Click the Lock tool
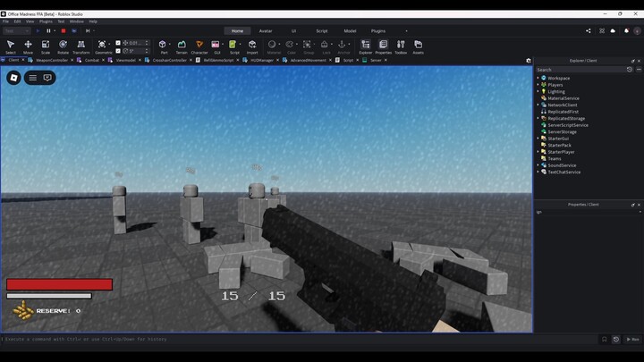The width and height of the screenshot is (644, 362). coord(325,45)
